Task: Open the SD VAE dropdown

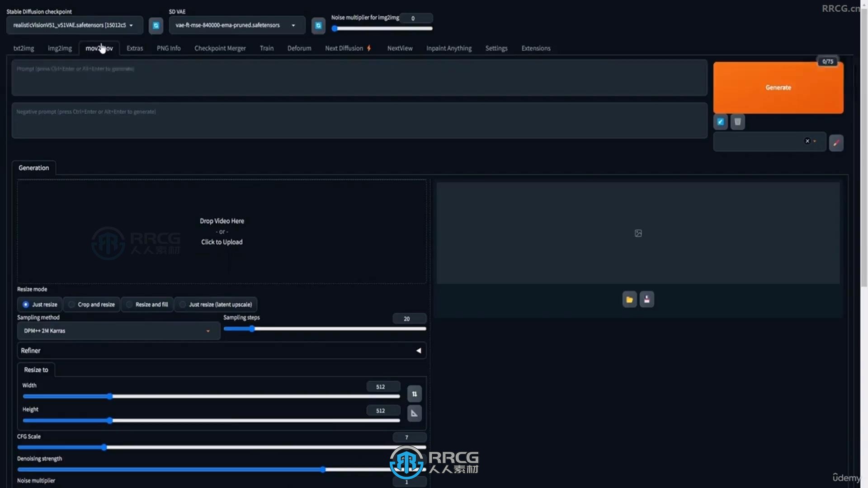Action: [x=237, y=25]
